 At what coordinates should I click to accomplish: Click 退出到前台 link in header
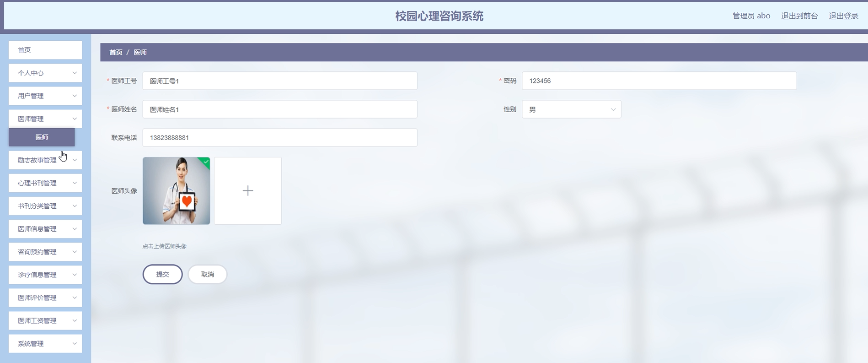(x=799, y=16)
